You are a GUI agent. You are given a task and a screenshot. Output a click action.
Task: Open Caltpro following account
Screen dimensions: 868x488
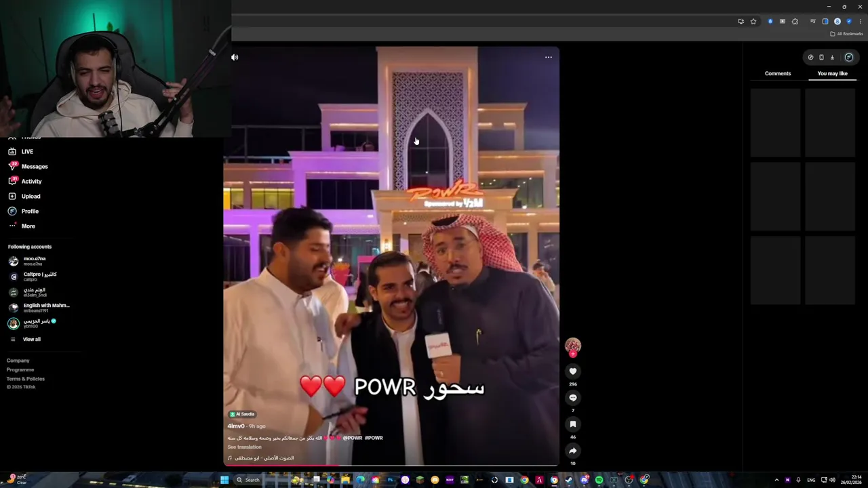(x=32, y=277)
